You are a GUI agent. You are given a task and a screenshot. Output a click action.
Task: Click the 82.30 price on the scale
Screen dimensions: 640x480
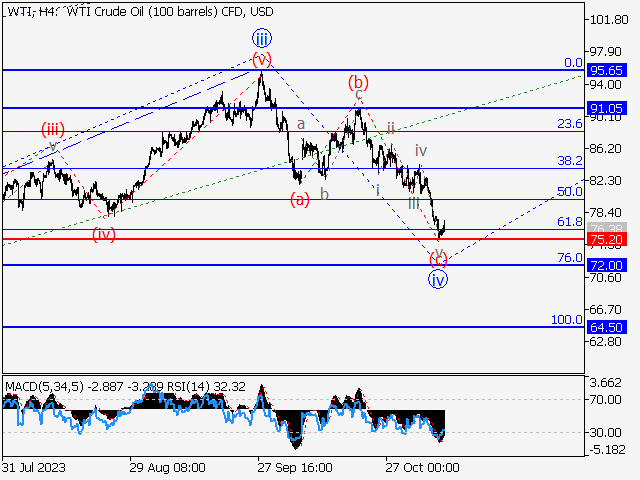click(x=605, y=180)
